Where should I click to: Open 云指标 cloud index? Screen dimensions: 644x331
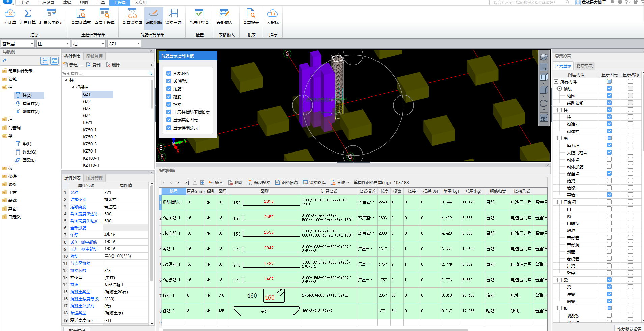coord(273,17)
